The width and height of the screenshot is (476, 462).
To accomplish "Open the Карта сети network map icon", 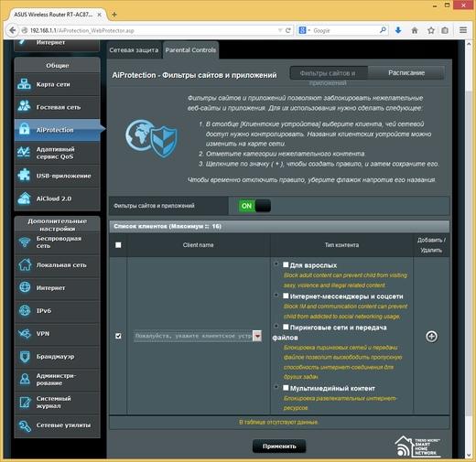I will point(24,84).
